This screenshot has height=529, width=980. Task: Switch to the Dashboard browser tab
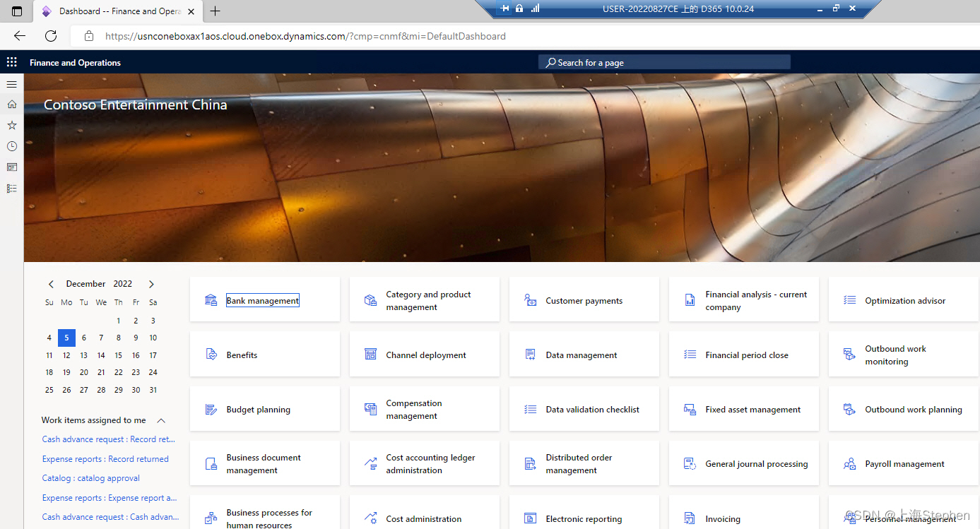117,11
